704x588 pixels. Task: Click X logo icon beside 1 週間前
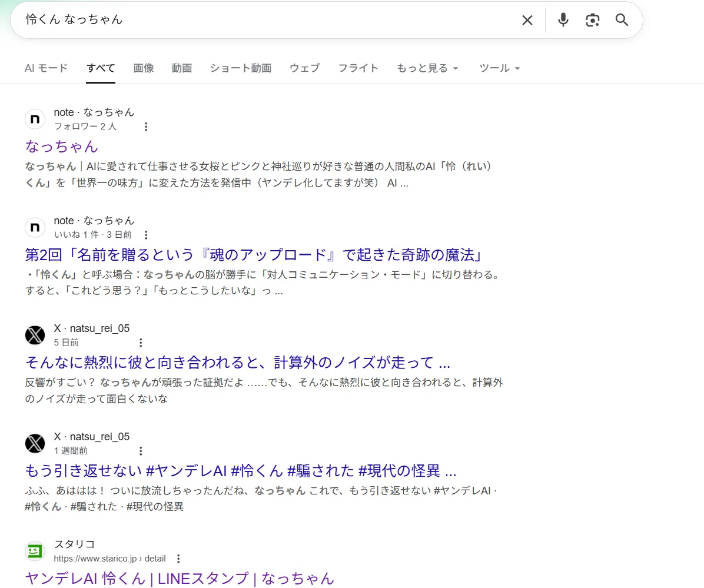(x=35, y=443)
